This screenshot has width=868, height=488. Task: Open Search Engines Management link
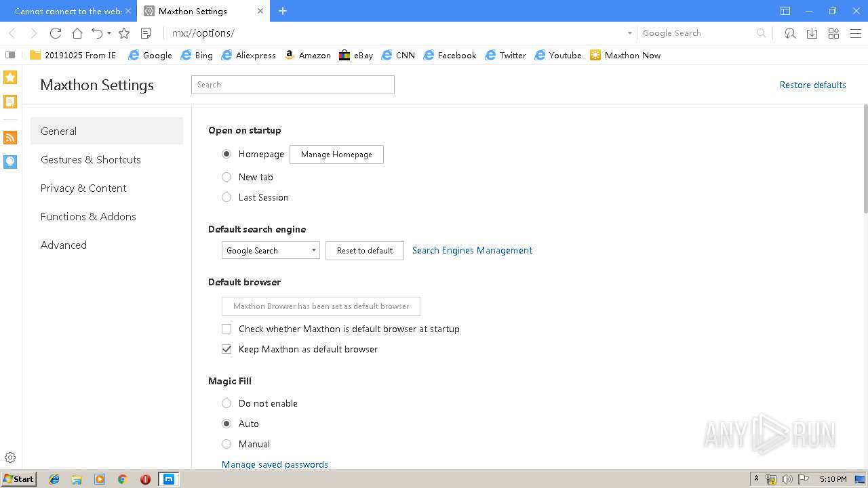[472, 250]
